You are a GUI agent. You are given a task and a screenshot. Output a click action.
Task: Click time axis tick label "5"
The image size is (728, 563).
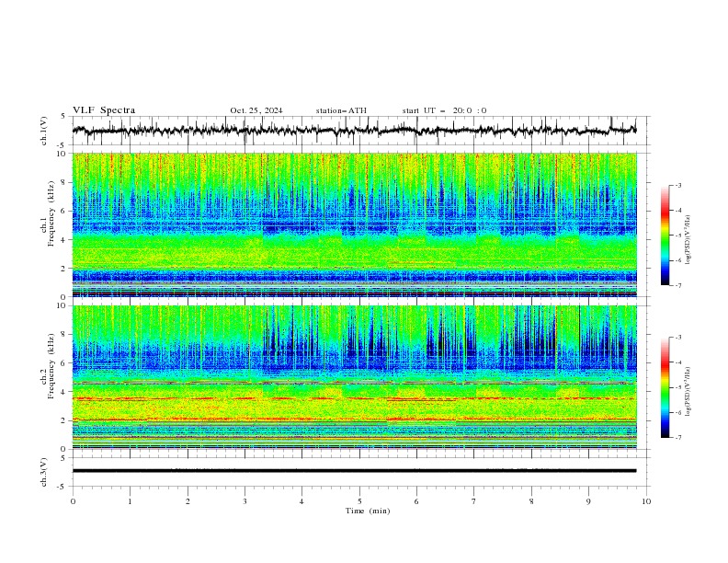coord(359,501)
